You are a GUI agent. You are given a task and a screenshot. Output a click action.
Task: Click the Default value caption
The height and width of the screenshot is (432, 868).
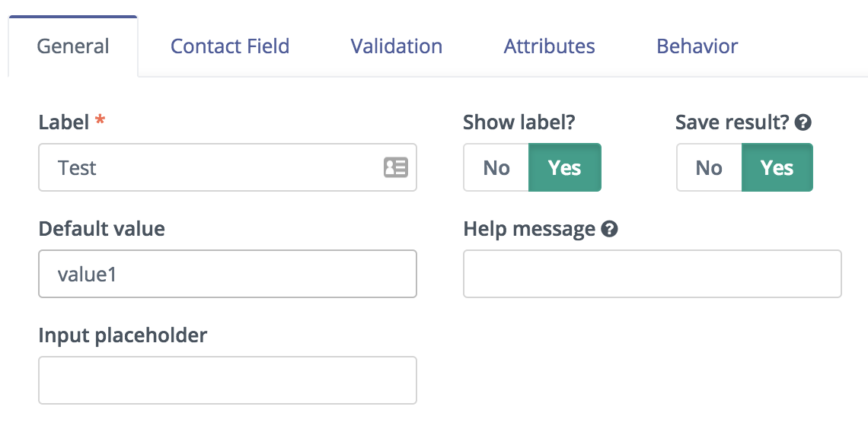[x=102, y=228]
